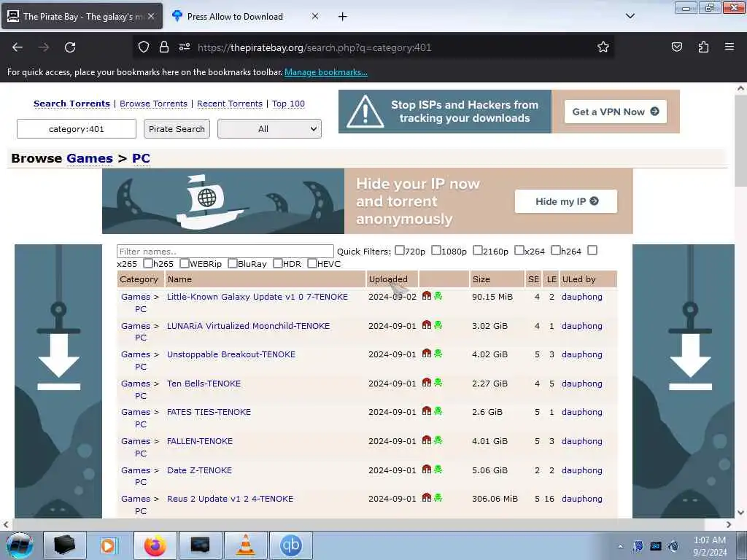Open Ten Bells-TENOKE torrent link

pyautogui.click(x=204, y=384)
